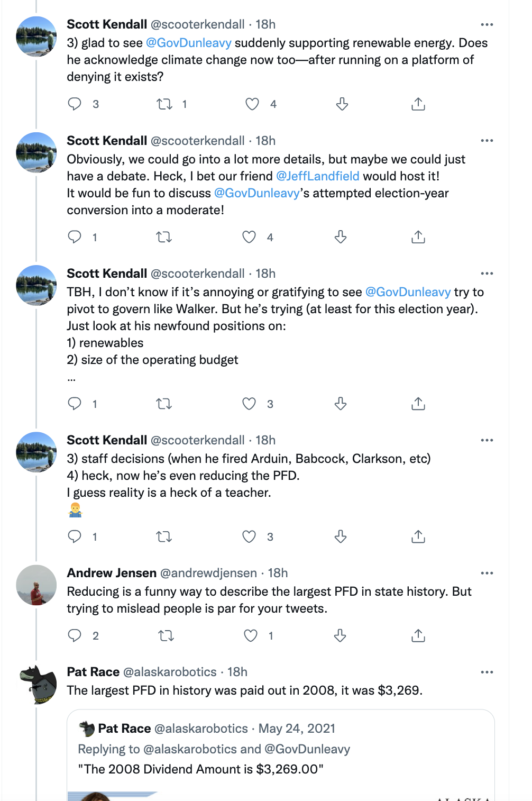Retweet Andrew Jensen's reply
The width and height of the screenshot is (532, 801).
(x=166, y=635)
